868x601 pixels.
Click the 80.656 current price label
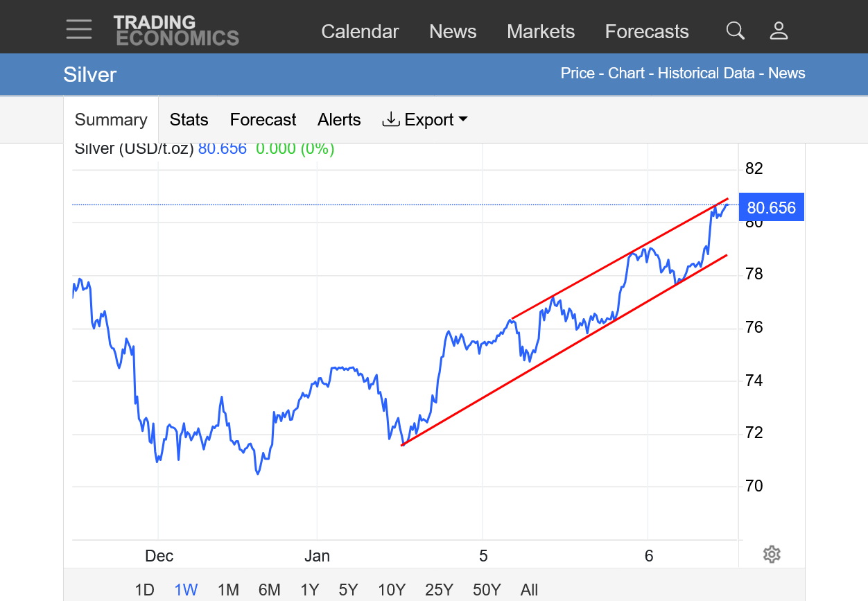point(771,208)
